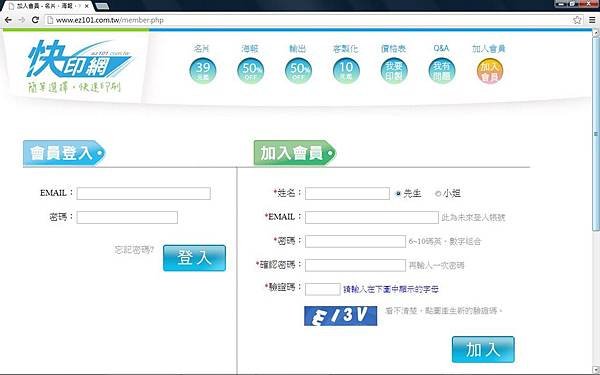Close the 加入會員 browser tab

87,6
